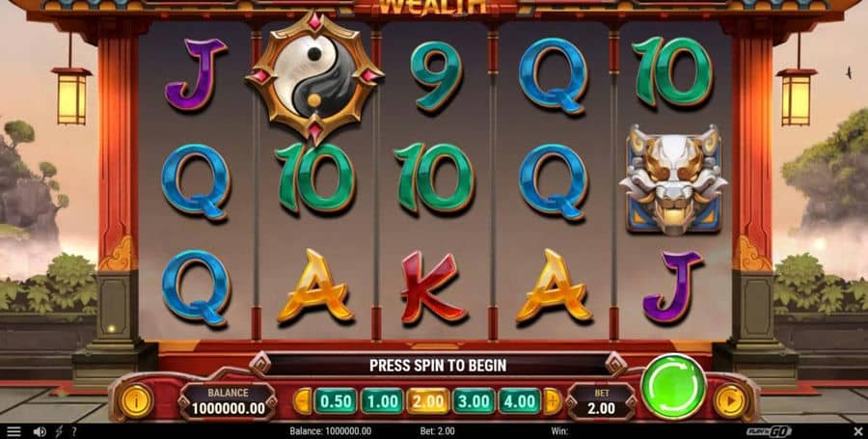Close the game with the X button

[857, 431]
